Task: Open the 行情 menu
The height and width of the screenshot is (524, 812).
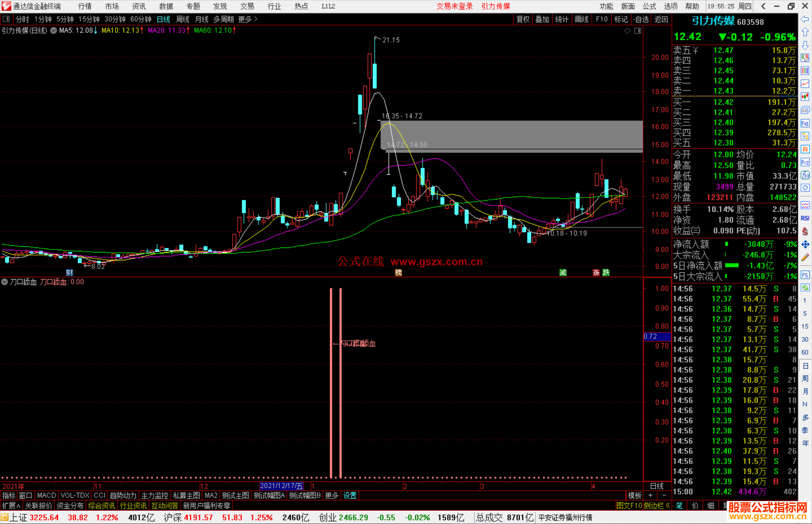Action: (85, 6)
